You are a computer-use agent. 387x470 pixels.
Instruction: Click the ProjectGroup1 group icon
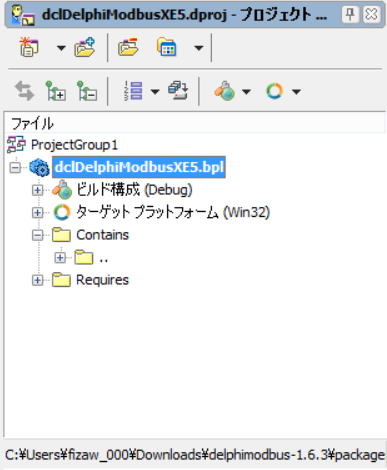[17, 145]
